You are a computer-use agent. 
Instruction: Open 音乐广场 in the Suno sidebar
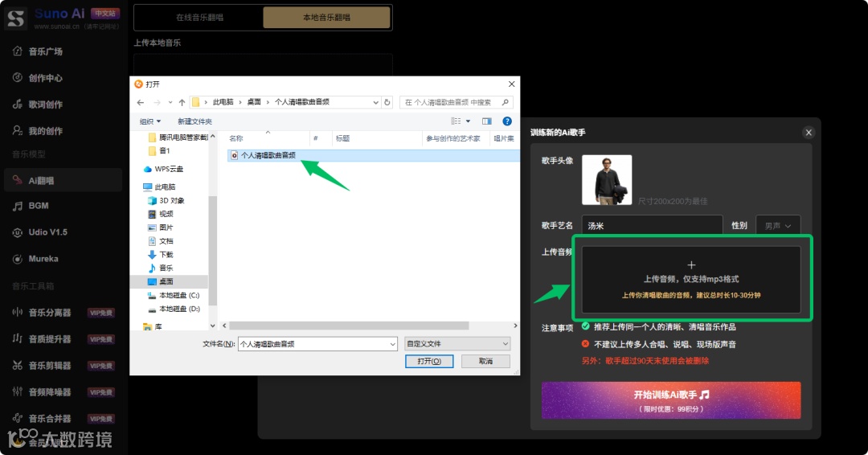point(45,51)
